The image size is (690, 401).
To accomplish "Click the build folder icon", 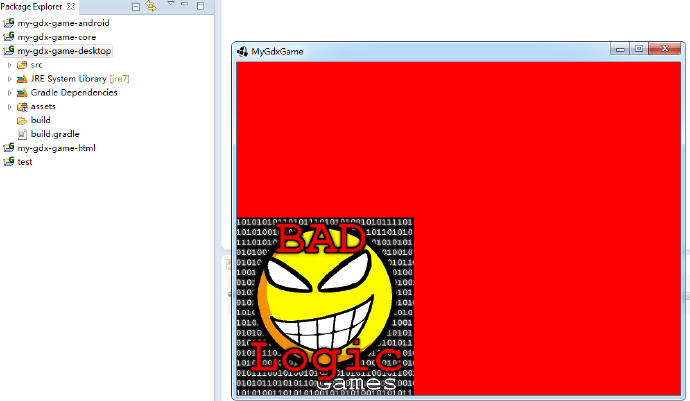I will coord(22,121).
